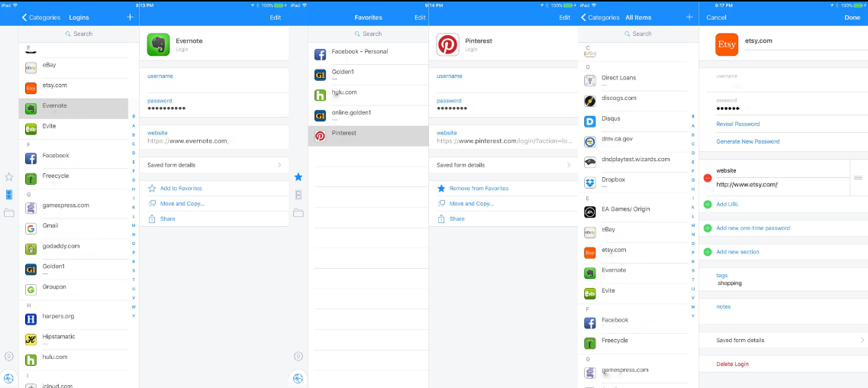The image size is (868, 388).
Task: Expand Saved form details in Evernote detail
Action: tap(215, 165)
